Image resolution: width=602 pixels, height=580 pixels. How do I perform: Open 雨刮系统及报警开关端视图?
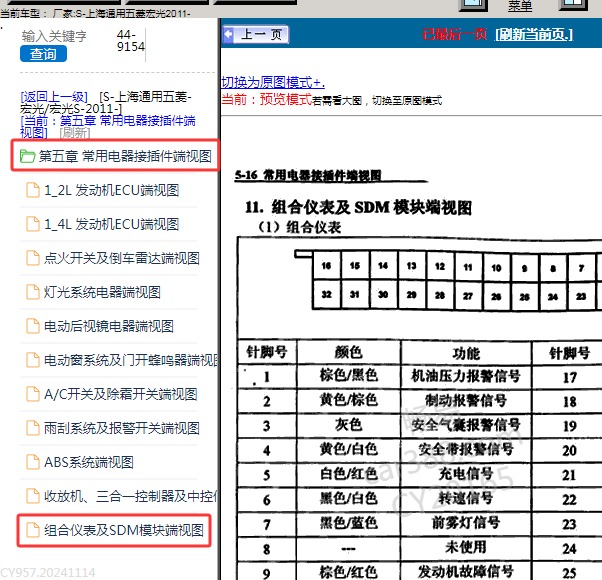tap(121, 428)
